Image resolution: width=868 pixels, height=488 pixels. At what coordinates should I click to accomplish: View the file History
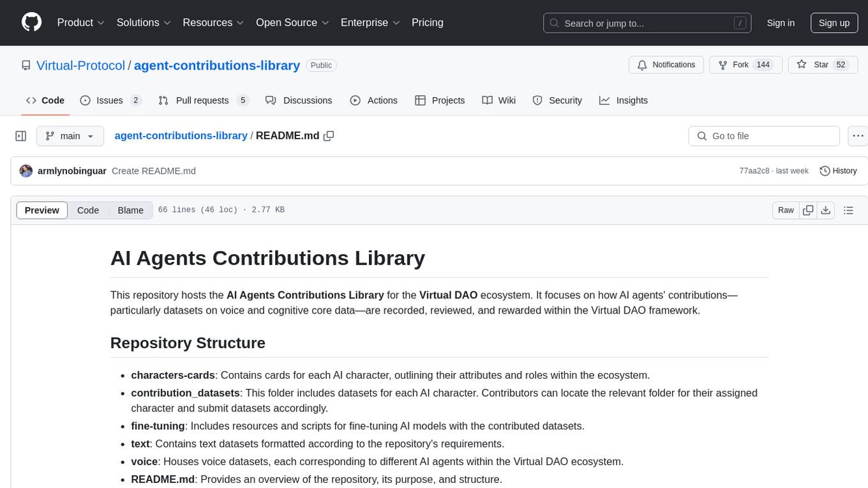tap(838, 171)
